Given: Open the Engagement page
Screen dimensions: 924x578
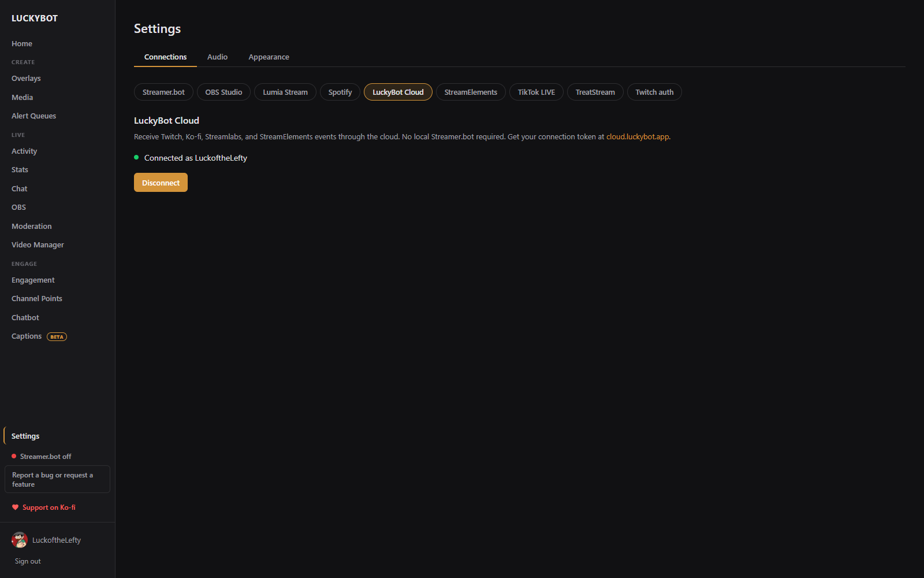Looking at the screenshot, I should (x=33, y=280).
